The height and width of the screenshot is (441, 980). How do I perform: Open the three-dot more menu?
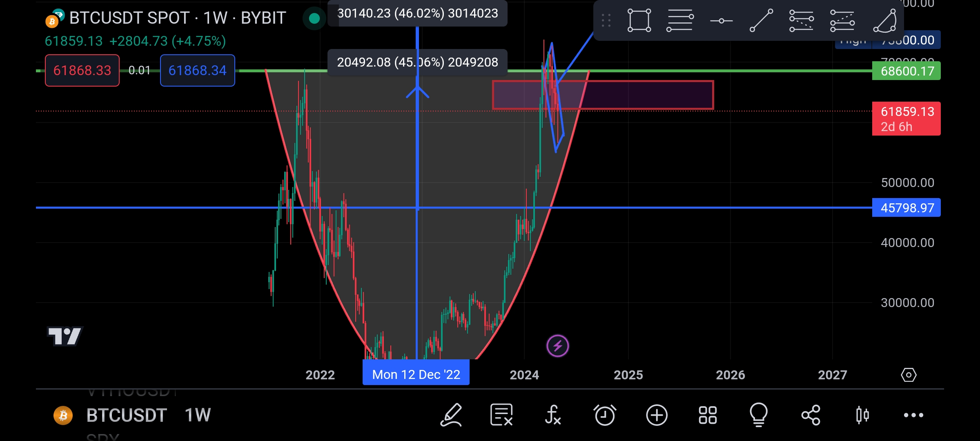(913, 415)
